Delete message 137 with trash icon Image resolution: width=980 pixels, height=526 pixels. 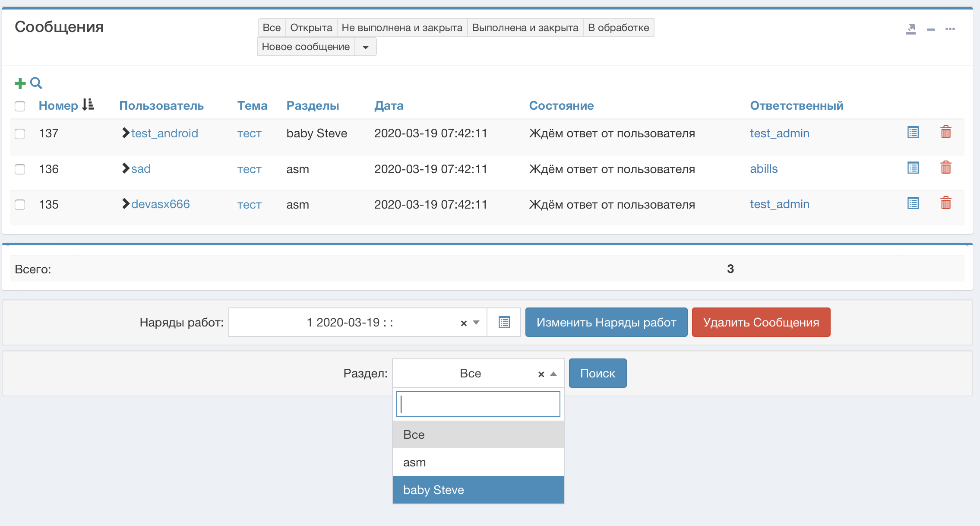(945, 132)
